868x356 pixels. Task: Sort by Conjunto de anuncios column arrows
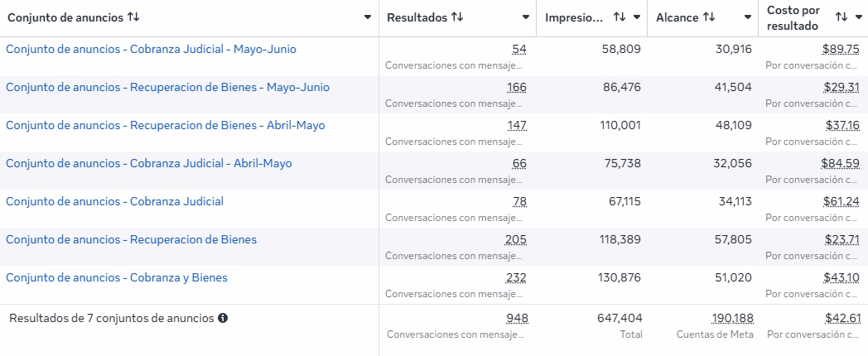pyautogui.click(x=133, y=17)
